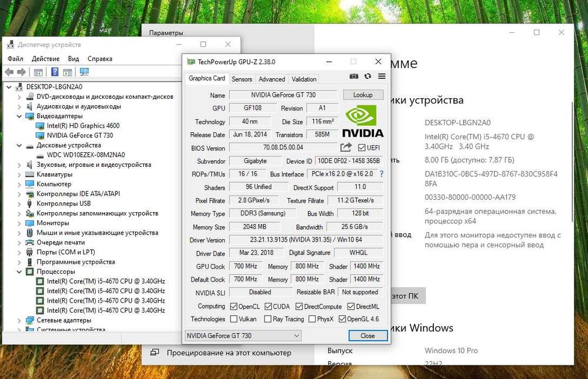Switch to the Advanced tab in GPU-Z
The height and width of the screenshot is (379, 588).
point(272,79)
